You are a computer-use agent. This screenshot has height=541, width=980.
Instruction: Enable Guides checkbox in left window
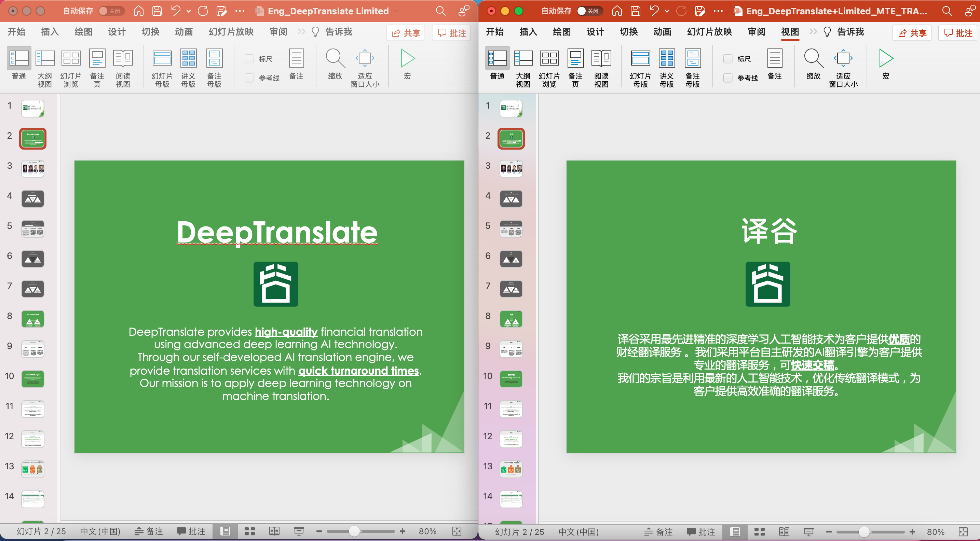click(249, 78)
